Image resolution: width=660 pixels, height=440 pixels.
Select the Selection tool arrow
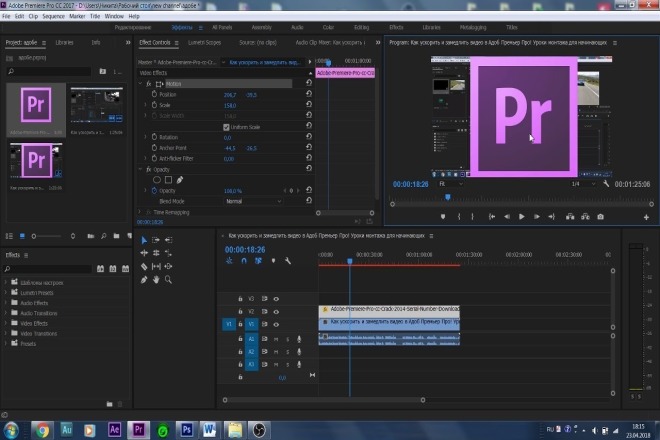point(144,240)
